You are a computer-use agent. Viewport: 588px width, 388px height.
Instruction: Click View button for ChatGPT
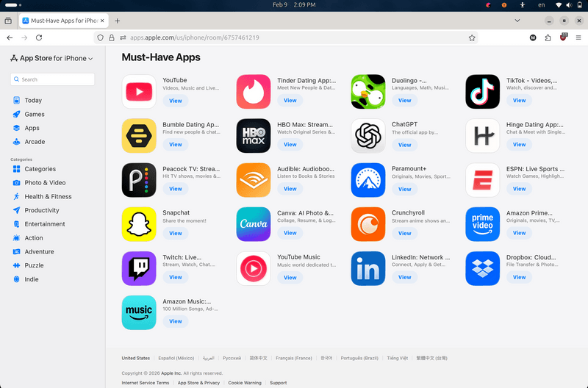coord(405,145)
